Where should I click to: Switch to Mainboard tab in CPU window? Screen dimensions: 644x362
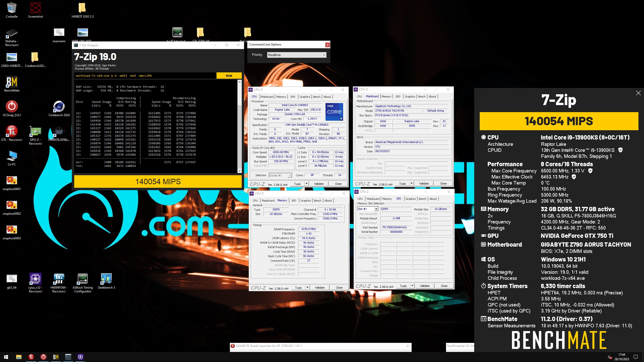point(267,97)
